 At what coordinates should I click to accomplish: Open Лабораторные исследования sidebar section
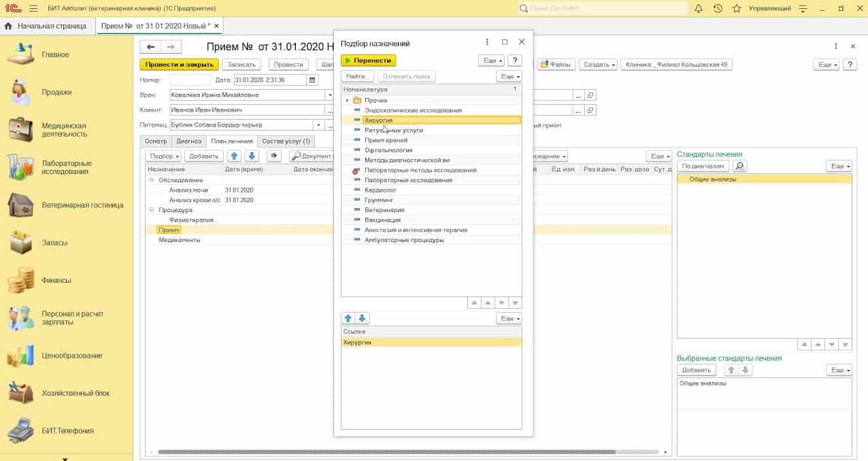tap(66, 167)
